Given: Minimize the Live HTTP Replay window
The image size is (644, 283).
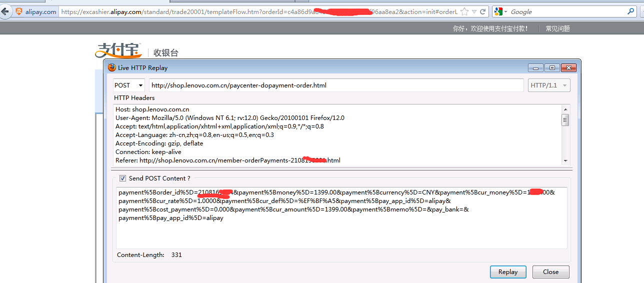Looking at the screenshot, I should 535,67.
